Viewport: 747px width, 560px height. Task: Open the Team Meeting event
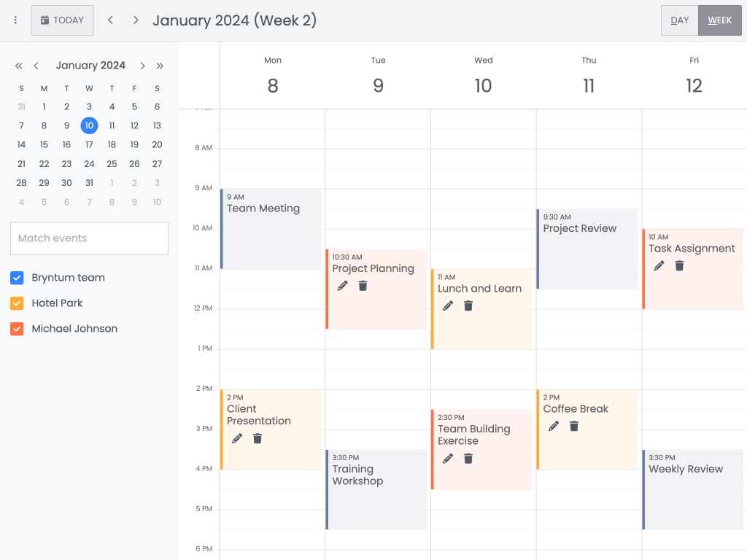click(271, 229)
